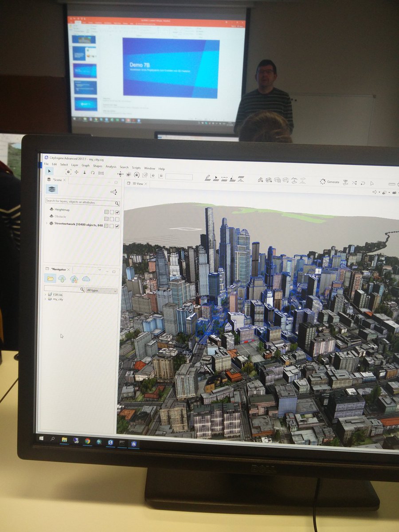The width and height of the screenshot is (399, 532).
Task: Expand the ESRI.lib folder in Navigator
Action: [x=45, y=294]
